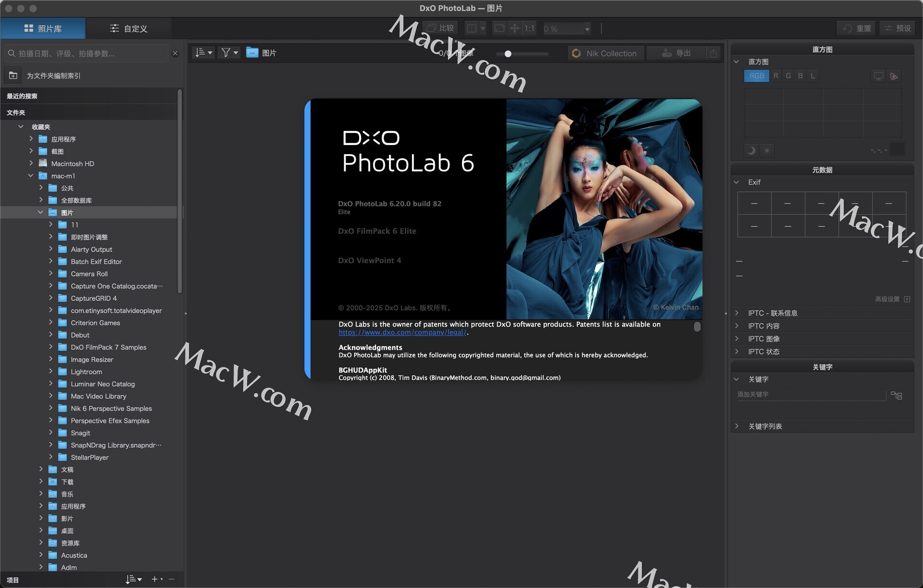The width and height of the screenshot is (923, 588).
Task: Collapse the 直方图 histogram section
Action: [x=736, y=61]
